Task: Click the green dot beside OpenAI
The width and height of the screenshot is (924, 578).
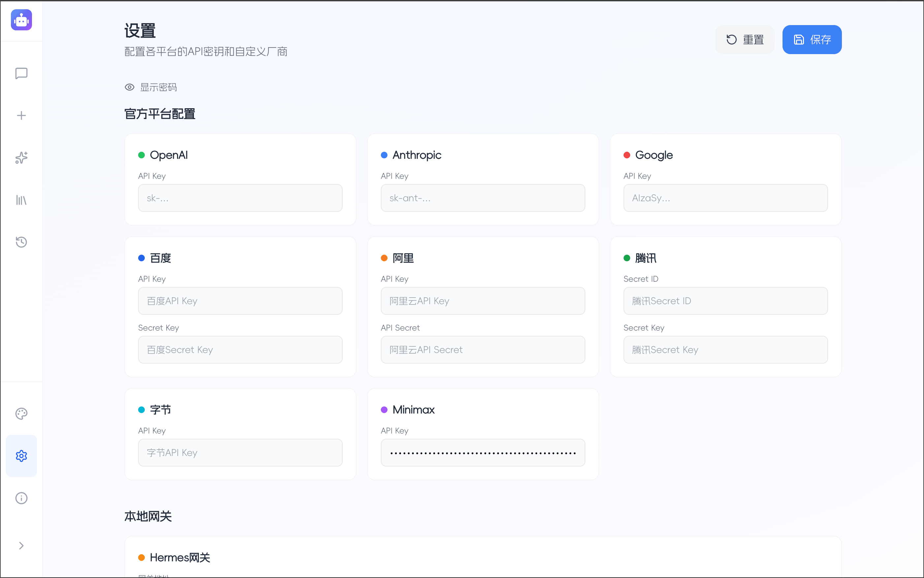Action: (x=141, y=155)
